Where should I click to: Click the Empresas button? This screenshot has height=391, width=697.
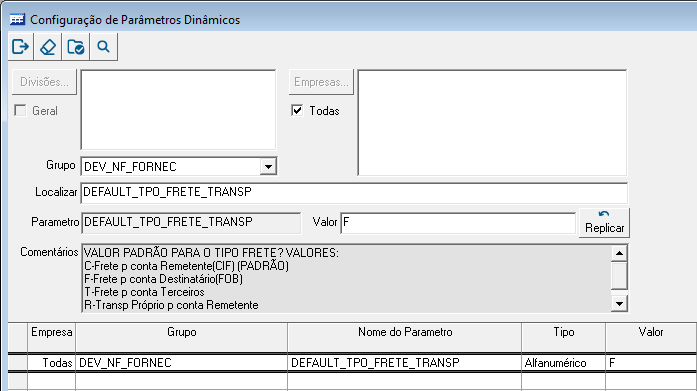click(x=321, y=82)
